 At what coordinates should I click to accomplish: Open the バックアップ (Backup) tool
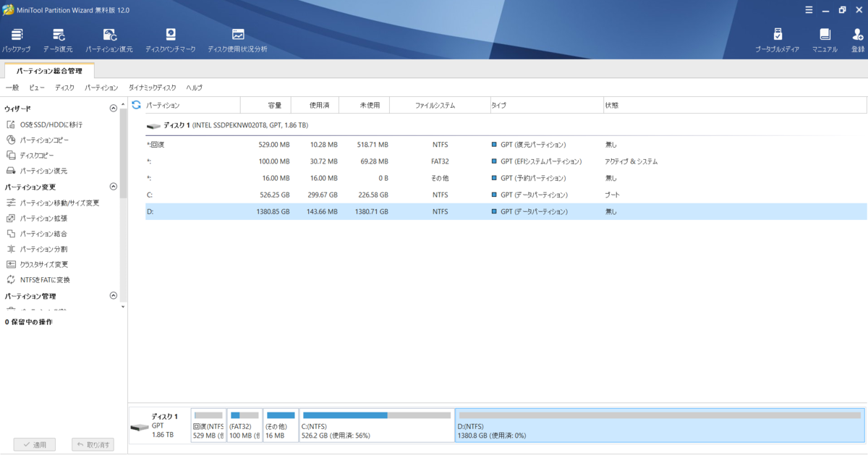(16, 41)
